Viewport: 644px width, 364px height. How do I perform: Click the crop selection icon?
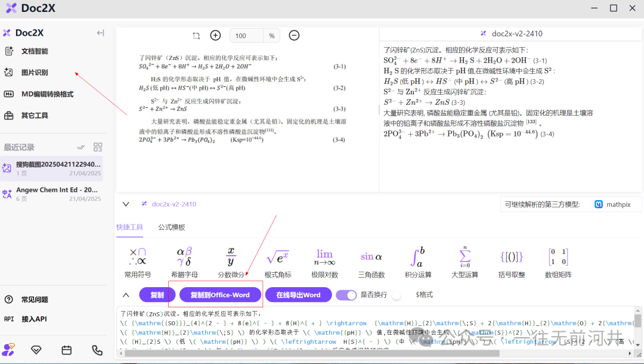[197, 36]
